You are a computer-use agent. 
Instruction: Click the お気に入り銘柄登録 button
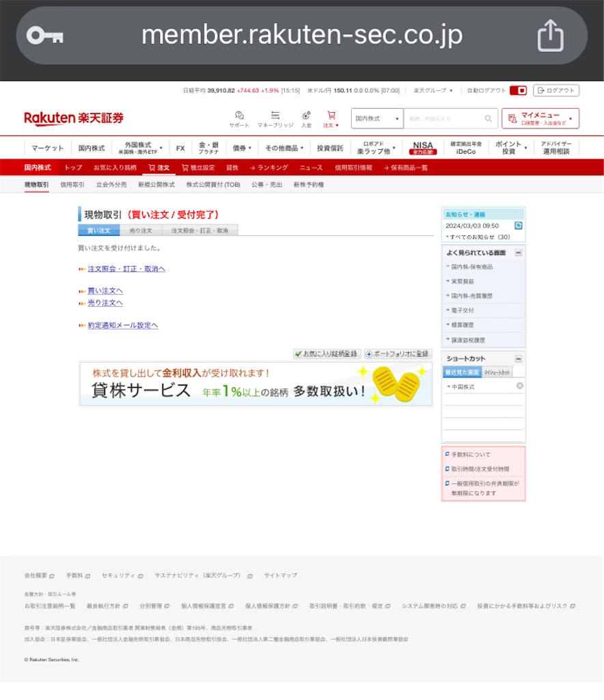pyautogui.click(x=327, y=354)
